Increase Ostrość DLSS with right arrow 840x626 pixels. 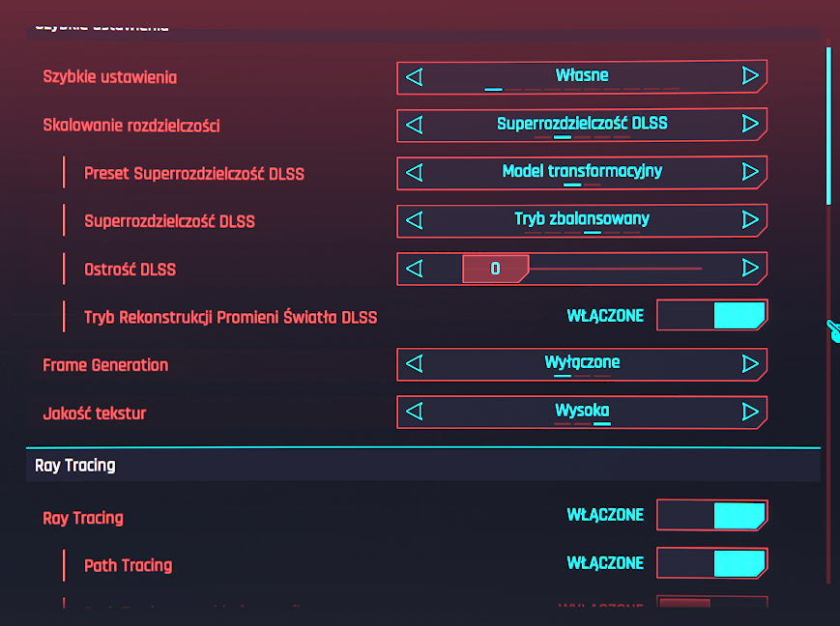pos(750,269)
